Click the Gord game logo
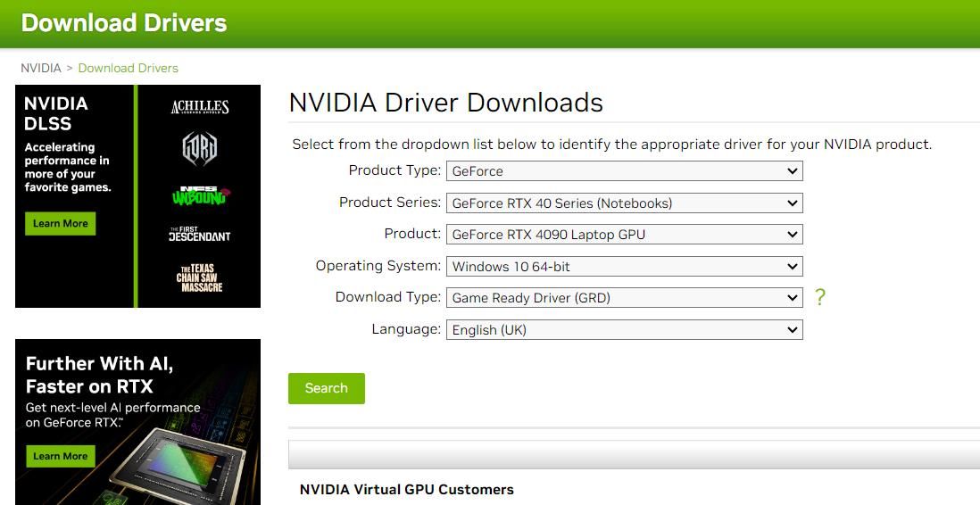The width and height of the screenshot is (980, 505). pos(200,148)
